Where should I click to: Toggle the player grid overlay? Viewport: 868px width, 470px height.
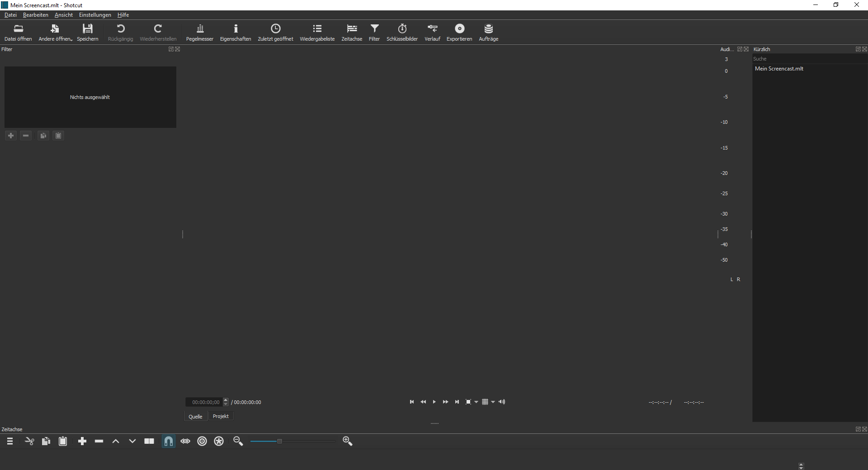click(x=485, y=402)
